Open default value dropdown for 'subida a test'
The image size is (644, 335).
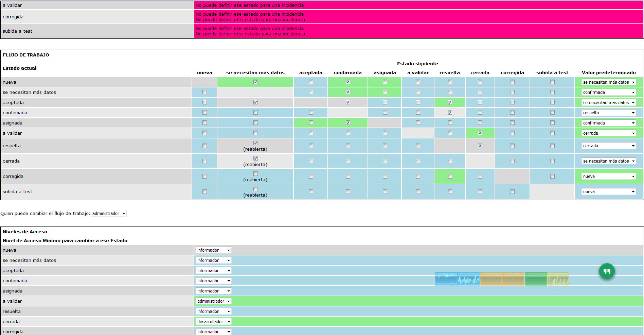(x=609, y=192)
